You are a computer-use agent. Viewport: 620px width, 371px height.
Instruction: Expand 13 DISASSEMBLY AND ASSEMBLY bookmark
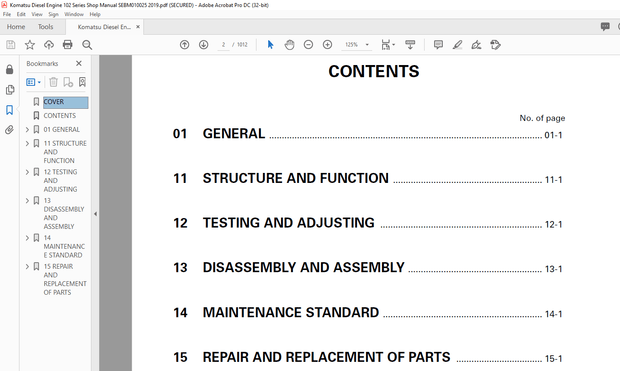click(x=27, y=201)
